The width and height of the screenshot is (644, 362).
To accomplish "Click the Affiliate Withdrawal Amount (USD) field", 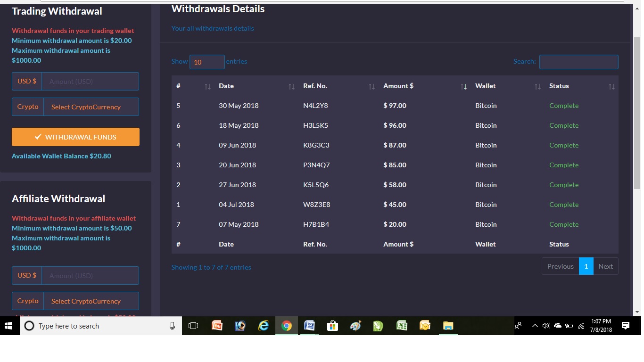I will pos(91,276).
